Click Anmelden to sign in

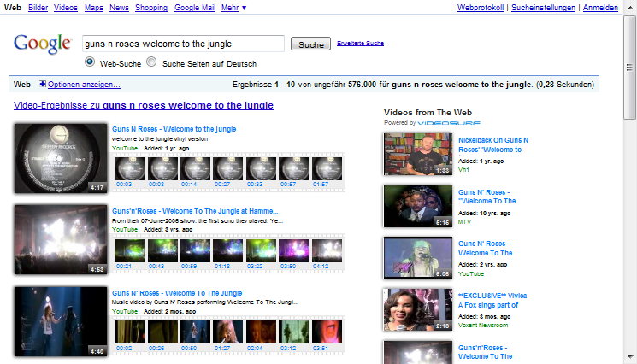(x=600, y=8)
